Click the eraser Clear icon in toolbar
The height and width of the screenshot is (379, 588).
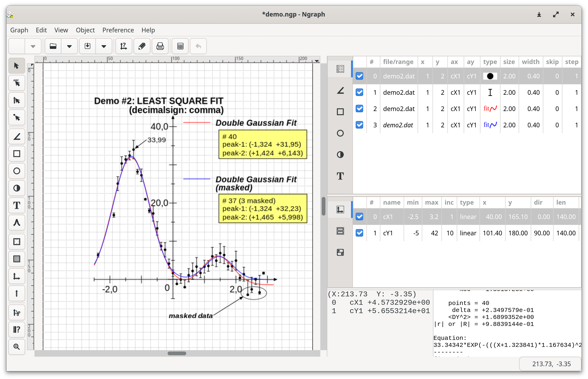142,46
